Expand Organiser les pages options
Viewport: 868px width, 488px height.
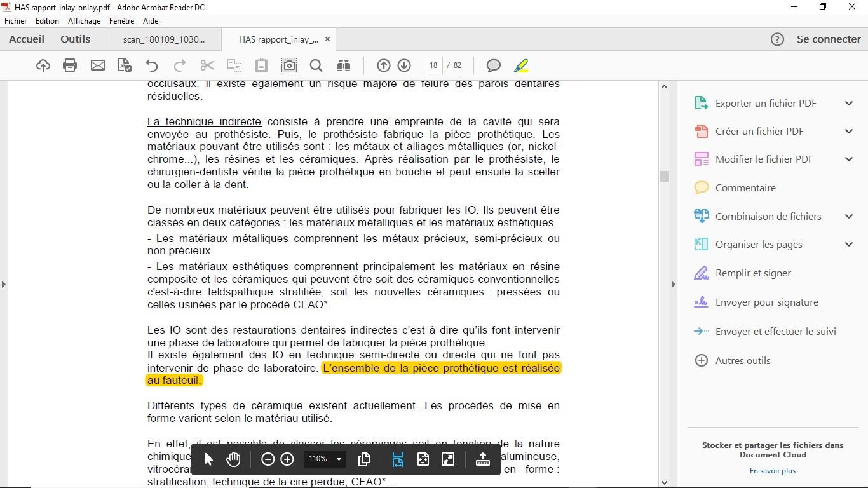coord(849,245)
